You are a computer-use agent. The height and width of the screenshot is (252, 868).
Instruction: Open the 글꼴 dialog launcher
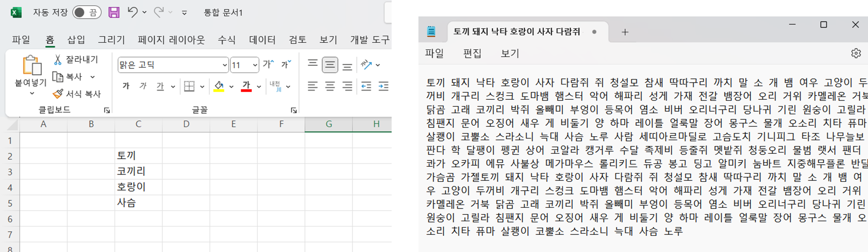[294, 110]
